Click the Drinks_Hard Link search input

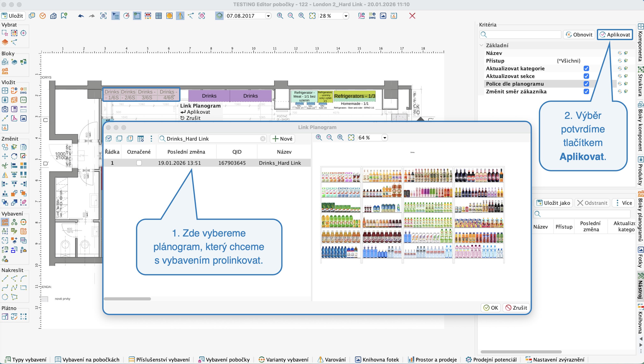coord(213,139)
